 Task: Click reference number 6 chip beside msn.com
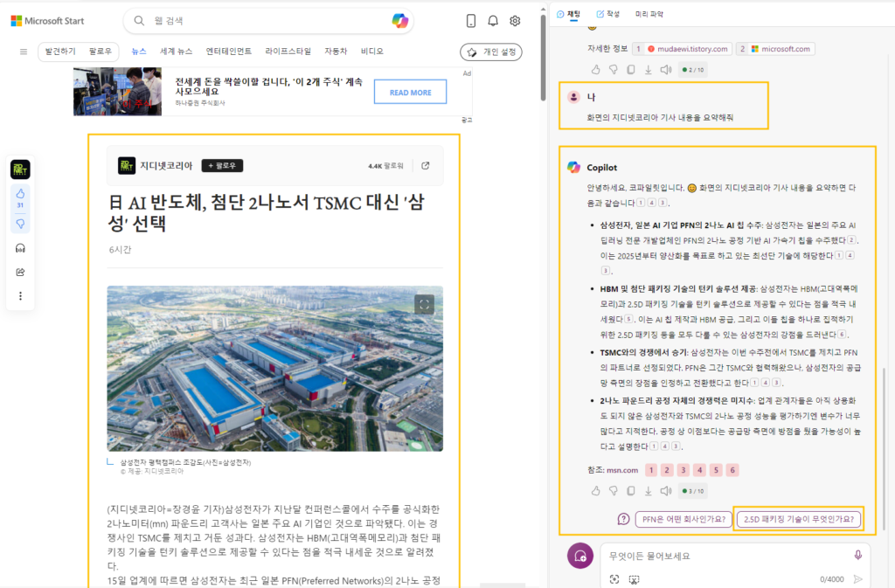coord(732,470)
